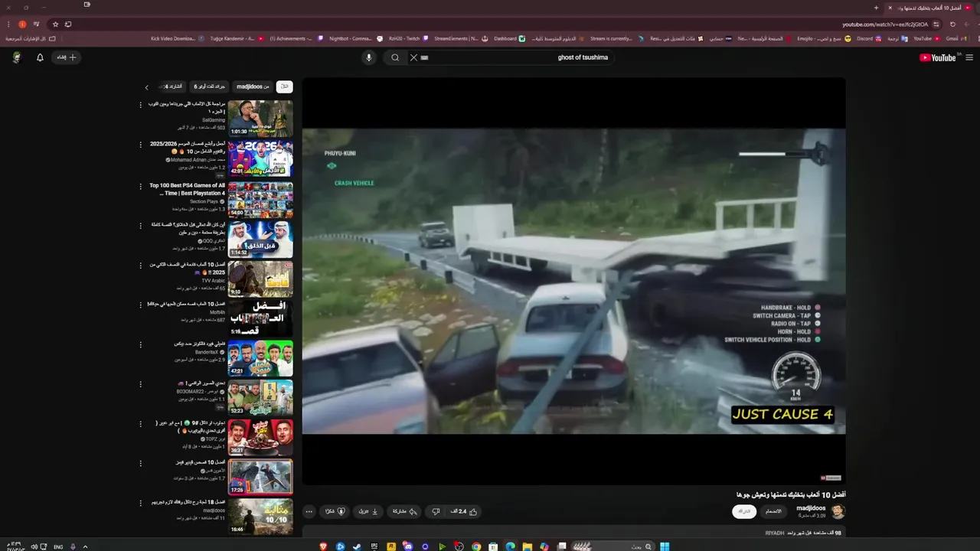The height and width of the screenshot is (551, 980).
Task: Open a new browser tab with plus
Action: pyautogui.click(x=876, y=8)
